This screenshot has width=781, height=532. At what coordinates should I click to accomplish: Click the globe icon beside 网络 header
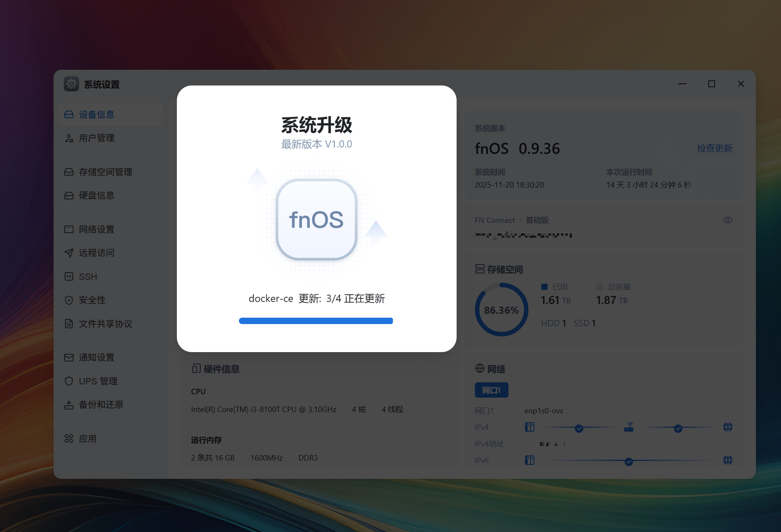[480, 369]
